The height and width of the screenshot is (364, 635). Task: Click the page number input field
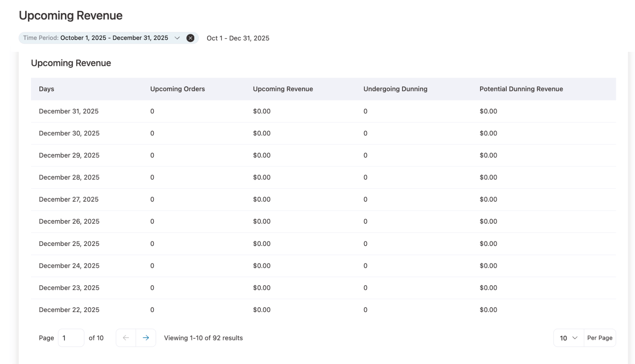coord(71,338)
